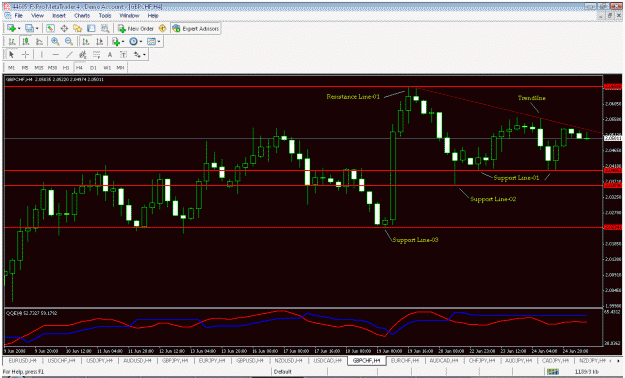Screen dimensions: 625x378
Task: Click the Default profile status bar entry
Action: click(x=283, y=372)
